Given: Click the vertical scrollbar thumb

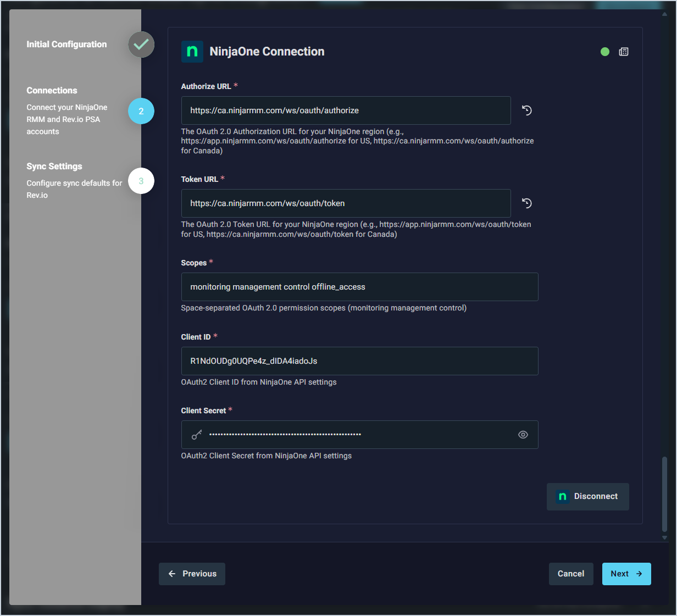Looking at the screenshot, I should point(664,494).
